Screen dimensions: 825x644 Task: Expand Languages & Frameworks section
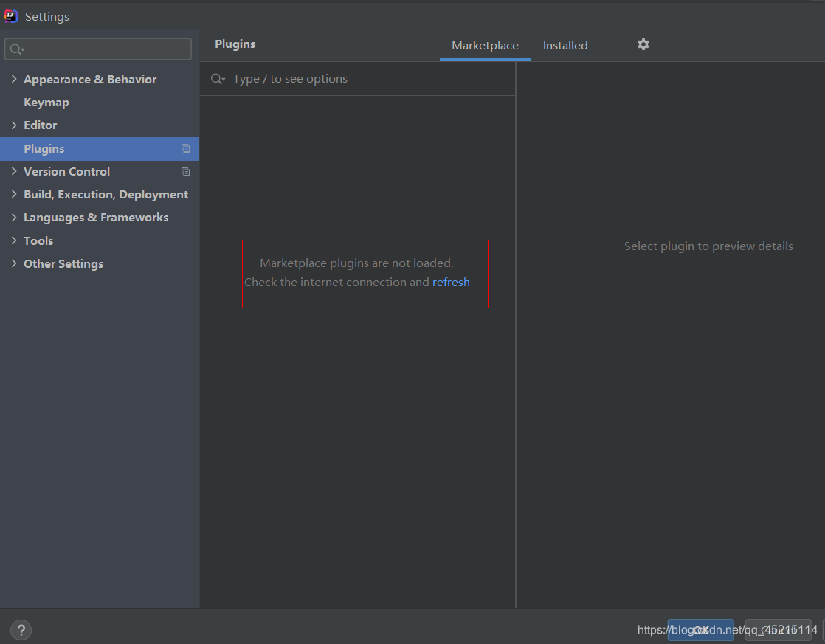14,218
